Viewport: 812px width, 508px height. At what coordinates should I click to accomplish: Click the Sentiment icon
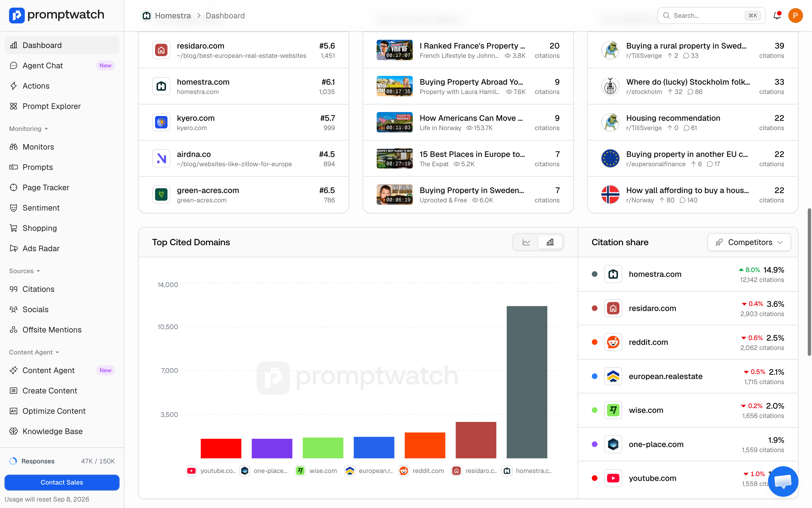[x=14, y=208]
